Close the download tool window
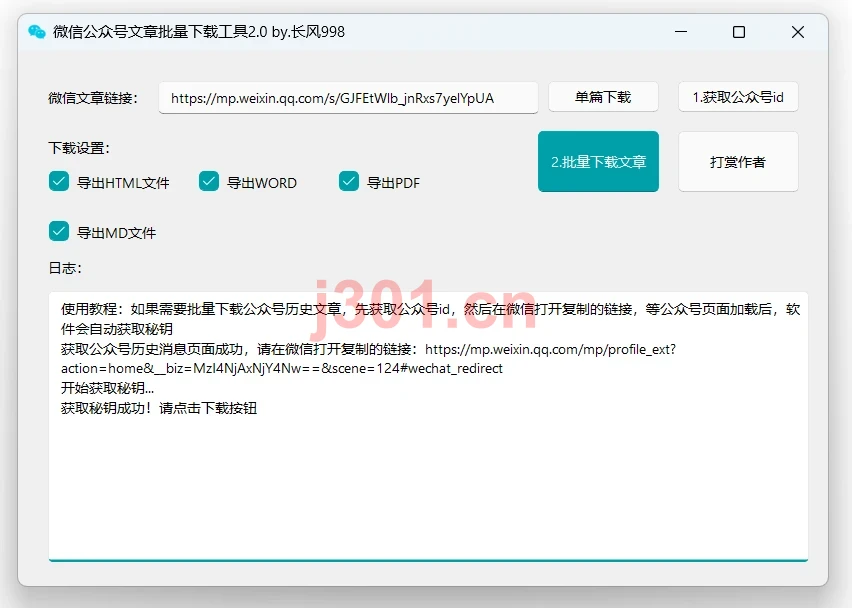 click(798, 32)
